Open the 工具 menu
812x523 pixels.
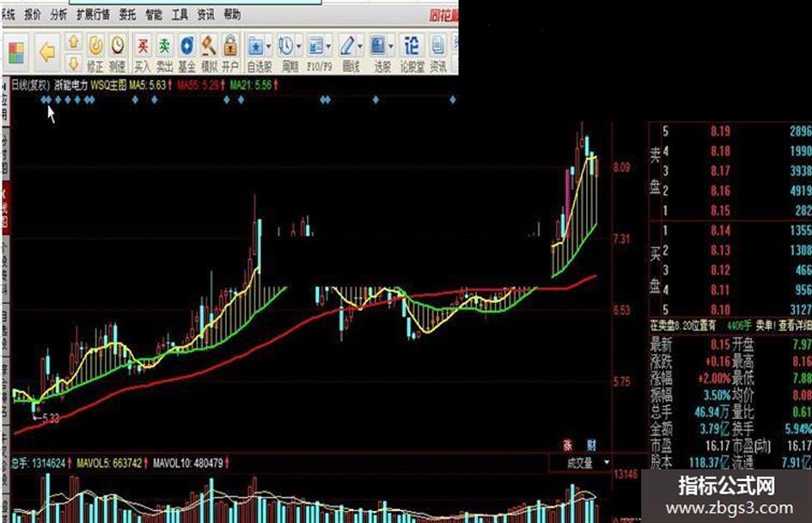180,15
